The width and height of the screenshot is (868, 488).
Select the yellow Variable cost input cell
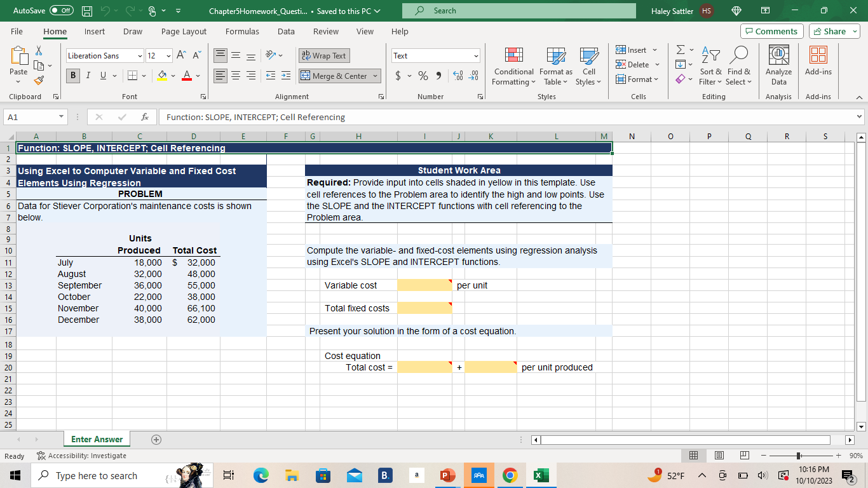[424, 285]
